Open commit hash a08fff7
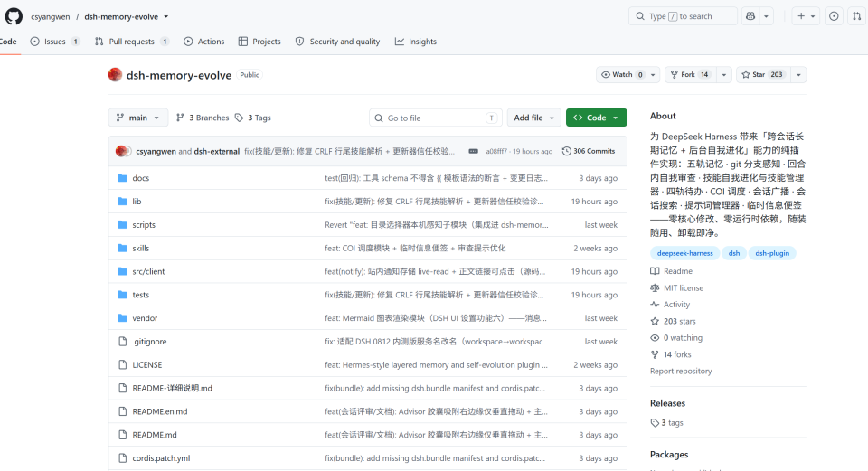 (496, 151)
